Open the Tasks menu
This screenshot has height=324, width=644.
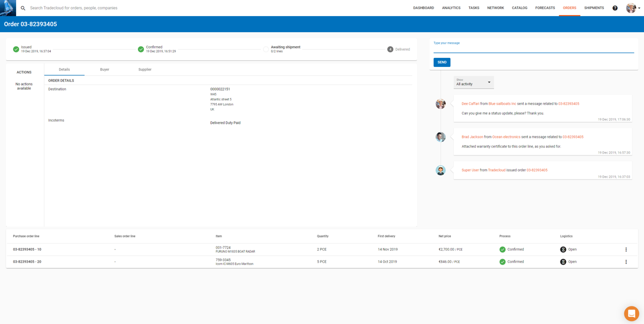[x=474, y=8]
